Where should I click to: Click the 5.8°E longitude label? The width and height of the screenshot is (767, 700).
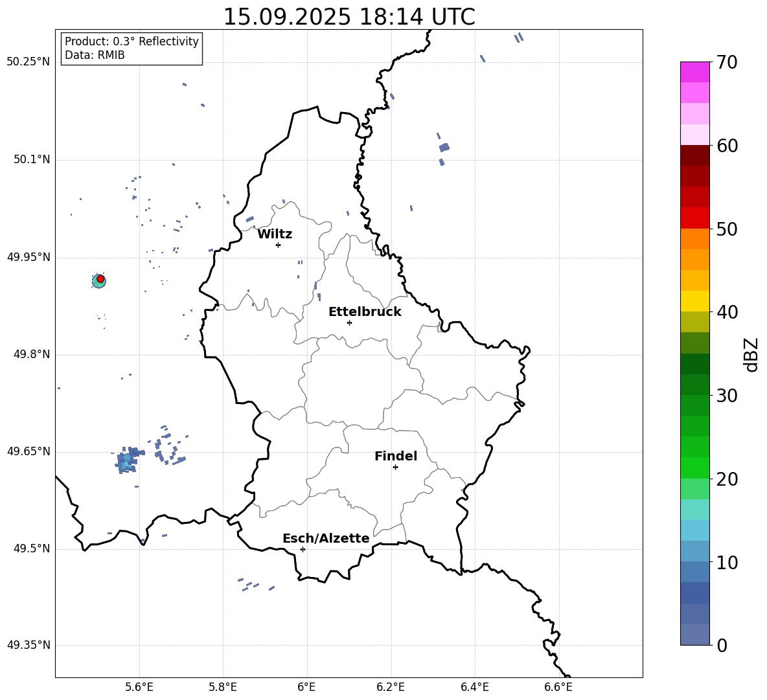(x=223, y=687)
